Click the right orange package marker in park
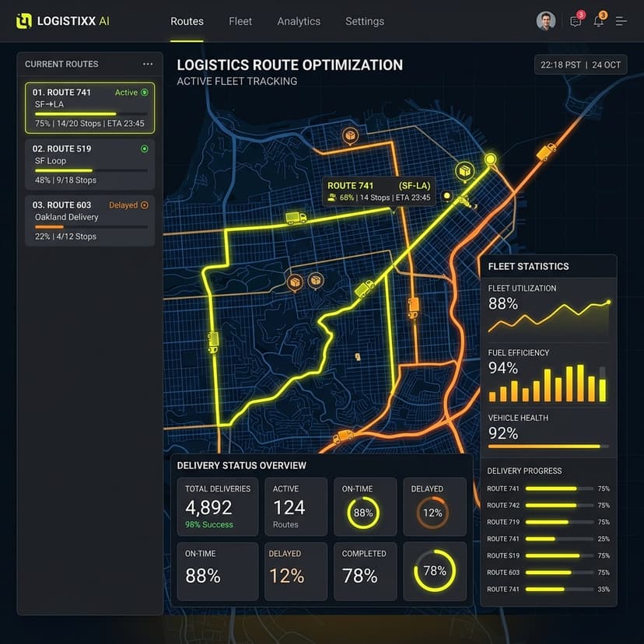This screenshot has width=644, height=644. [x=316, y=281]
